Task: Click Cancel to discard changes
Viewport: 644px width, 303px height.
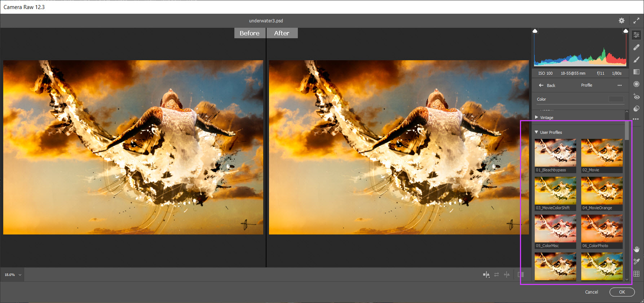Action: (x=591, y=292)
